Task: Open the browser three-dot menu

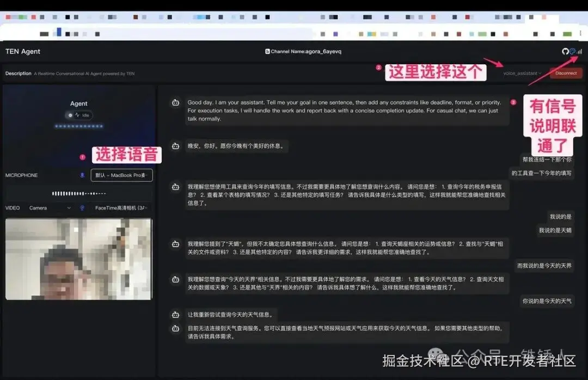Action: coord(580,33)
